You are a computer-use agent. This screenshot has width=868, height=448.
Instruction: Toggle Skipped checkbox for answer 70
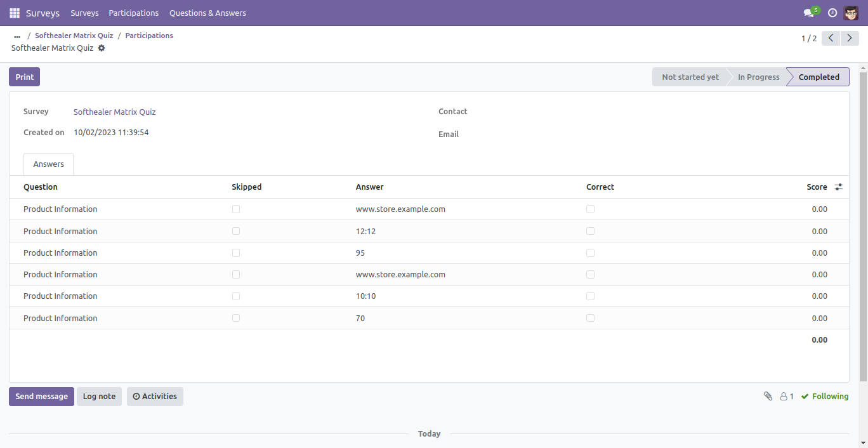click(236, 318)
